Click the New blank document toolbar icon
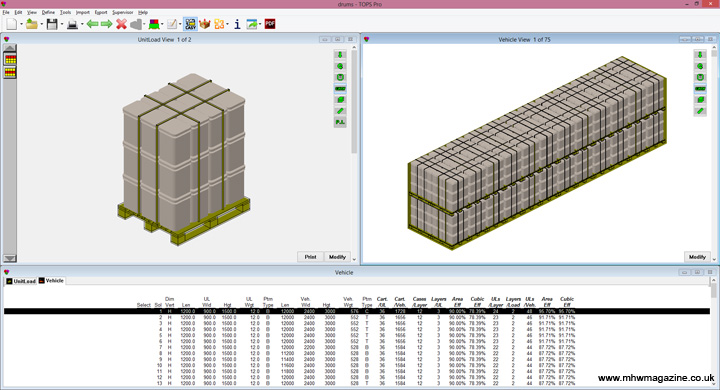Viewport: 720px width, 390px height. (11, 24)
